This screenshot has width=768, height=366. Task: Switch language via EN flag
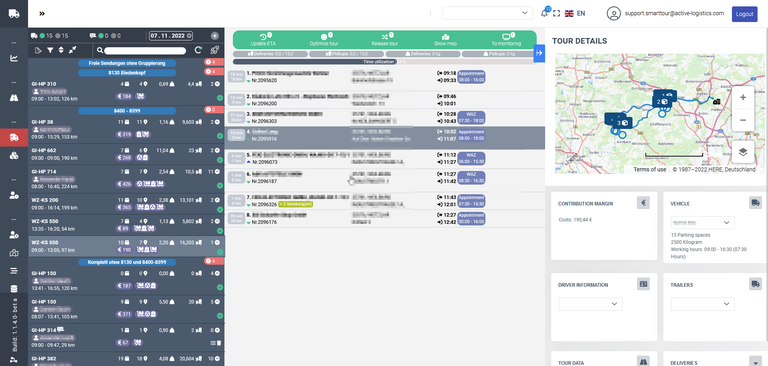[575, 14]
